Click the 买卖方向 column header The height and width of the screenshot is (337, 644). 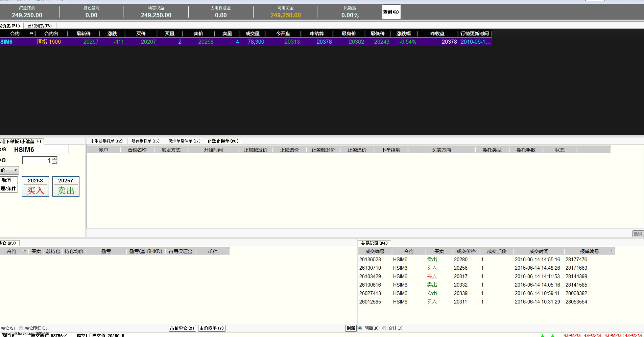pyautogui.click(x=442, y=150)
